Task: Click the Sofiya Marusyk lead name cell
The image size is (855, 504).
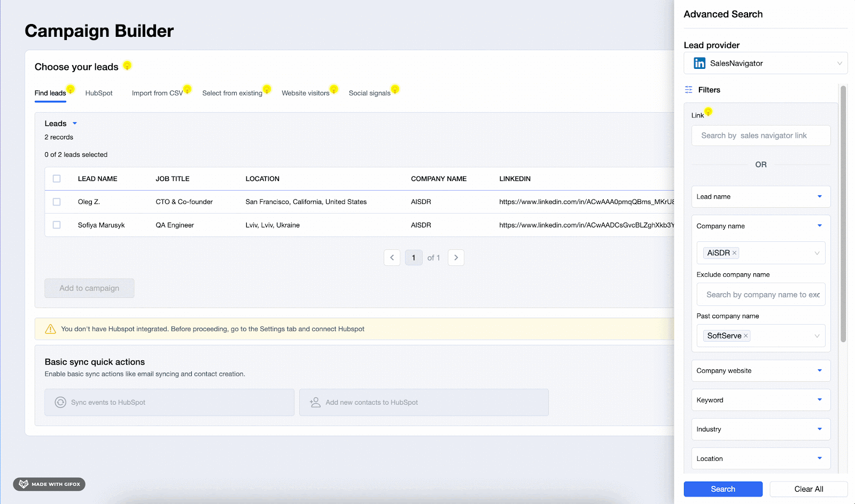Action: 102,225
